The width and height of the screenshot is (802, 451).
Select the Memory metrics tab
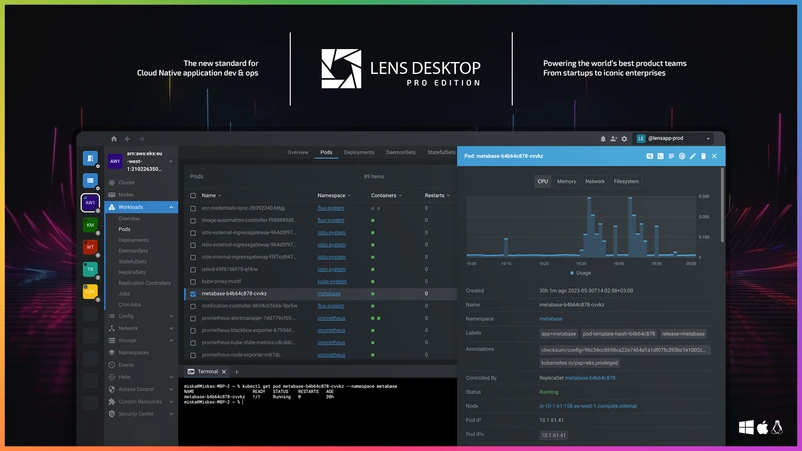pos(566,182)
